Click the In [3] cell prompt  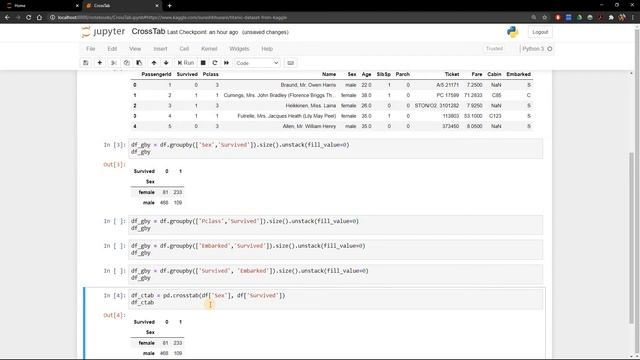coord(114,145)
